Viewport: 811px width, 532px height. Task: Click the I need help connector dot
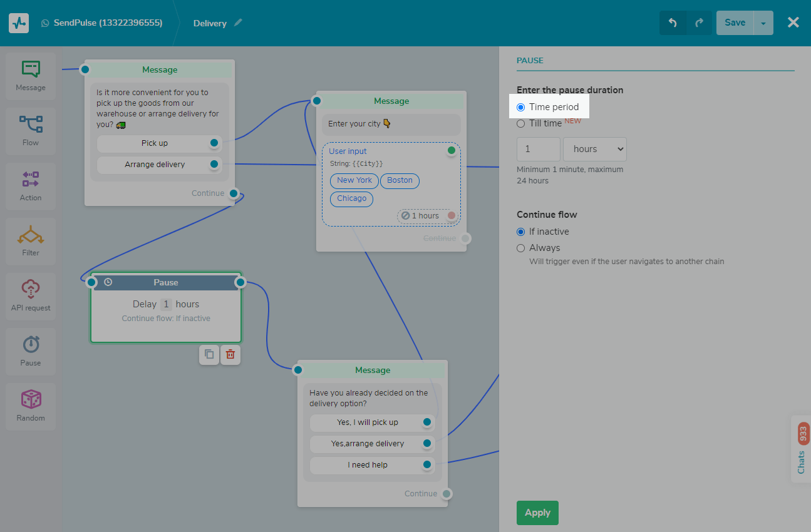(x=427, y=465)
